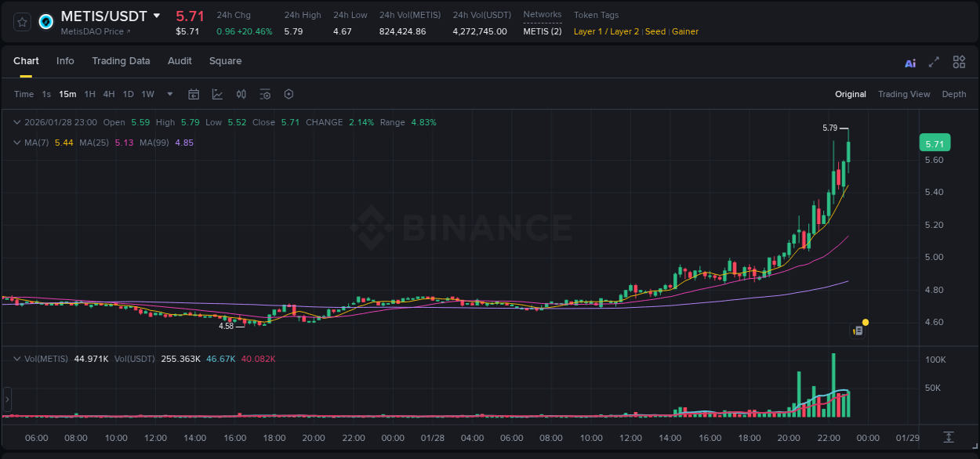Switch to the Trading Data tab

click(121, 61)
